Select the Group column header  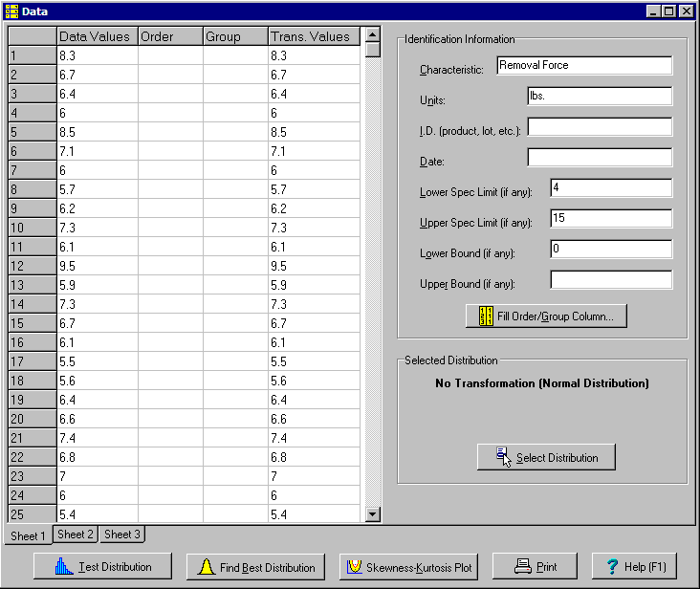(x=235, y=36)
